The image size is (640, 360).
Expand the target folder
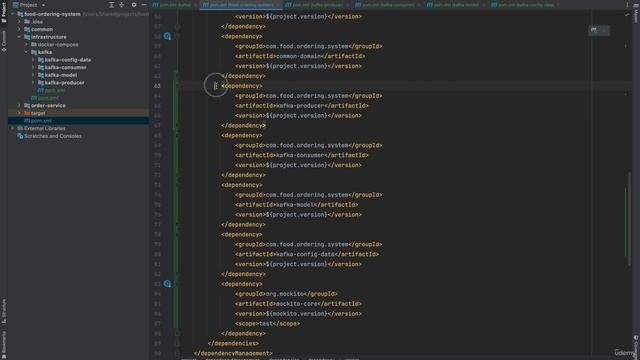click(19, 113)
